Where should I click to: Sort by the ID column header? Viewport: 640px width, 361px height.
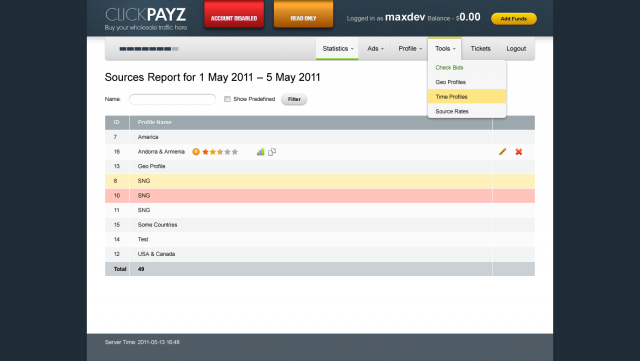coord(117,123)
